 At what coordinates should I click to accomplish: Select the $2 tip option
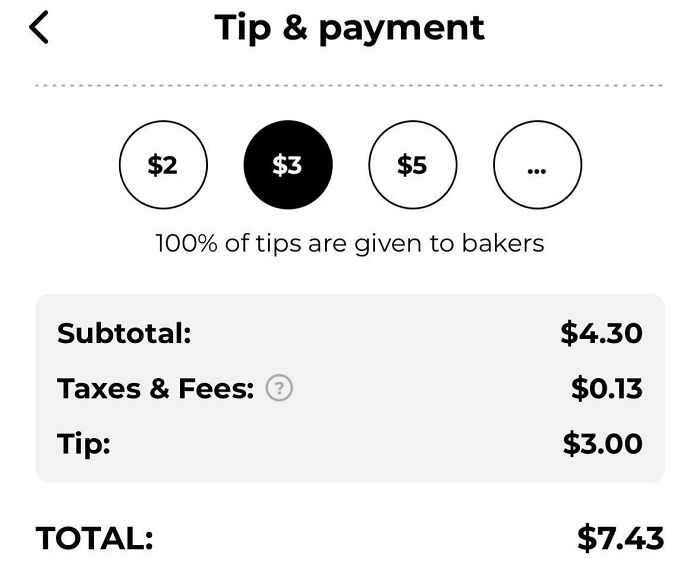[163, 165]
